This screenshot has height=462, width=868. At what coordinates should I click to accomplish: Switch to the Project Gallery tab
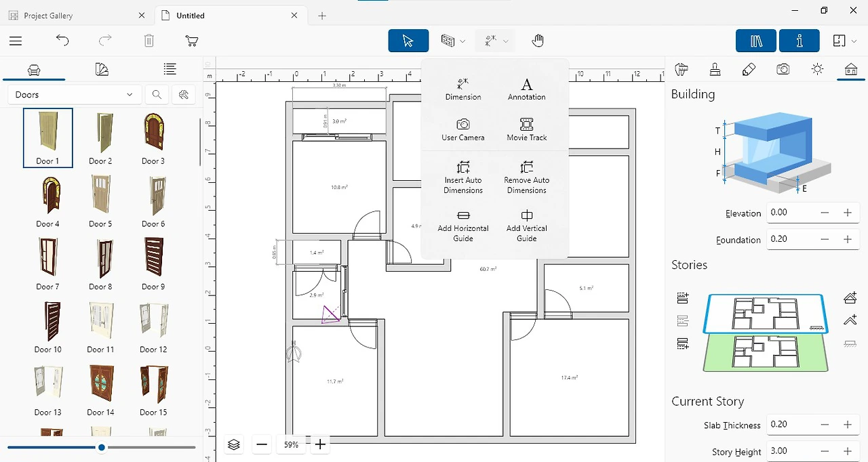[76, 15]
